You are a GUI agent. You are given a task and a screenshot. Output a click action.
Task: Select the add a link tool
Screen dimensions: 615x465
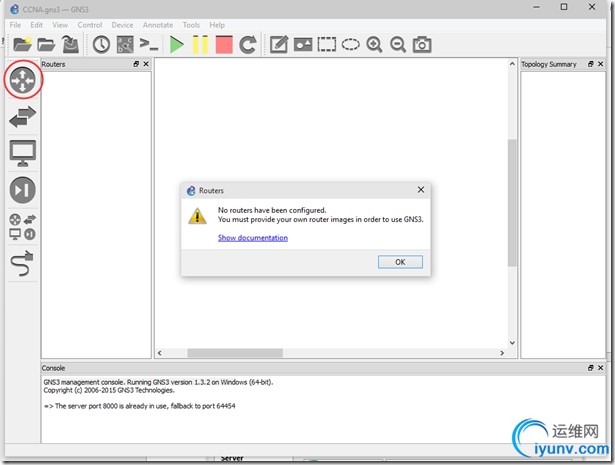tap(22, 263)
